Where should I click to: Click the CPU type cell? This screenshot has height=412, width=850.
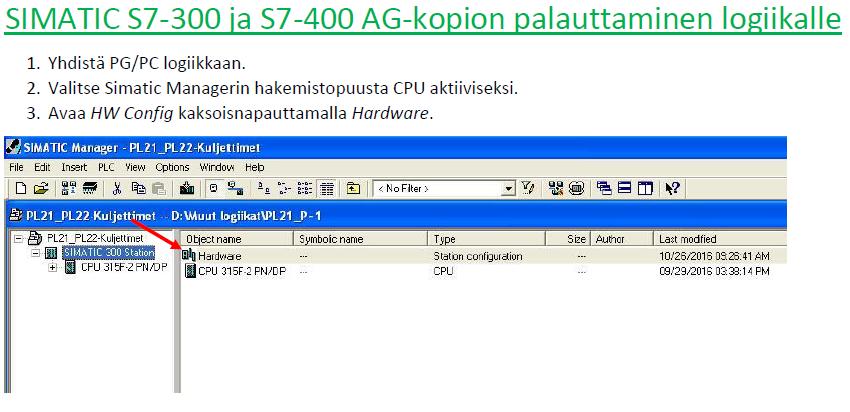click(x=443, y=271)
